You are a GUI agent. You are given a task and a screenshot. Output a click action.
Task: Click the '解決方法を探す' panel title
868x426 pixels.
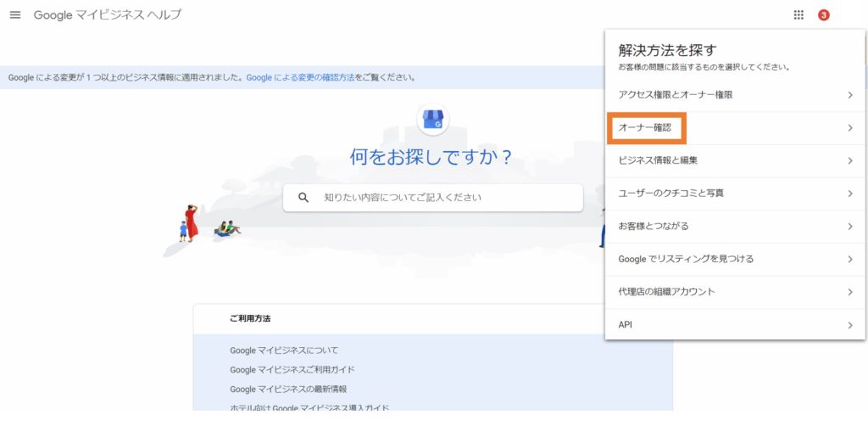tap(668, 50)
